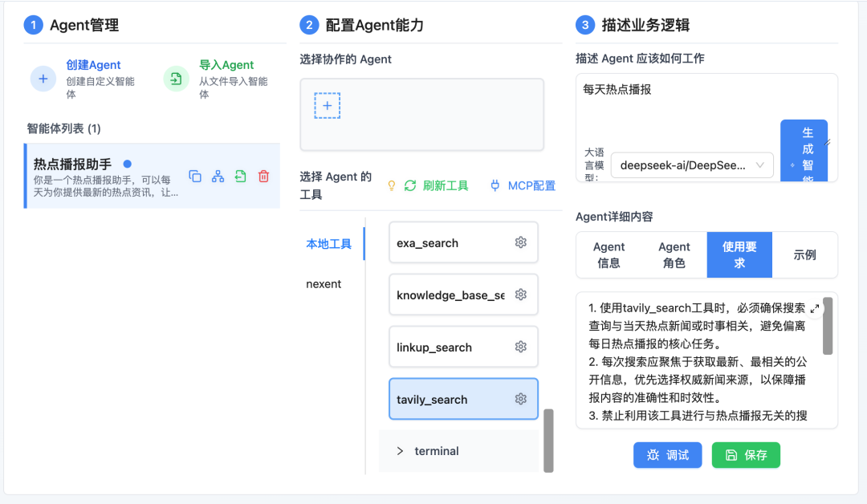
Task: Select the exa_search tool
Action: (463, 242)
